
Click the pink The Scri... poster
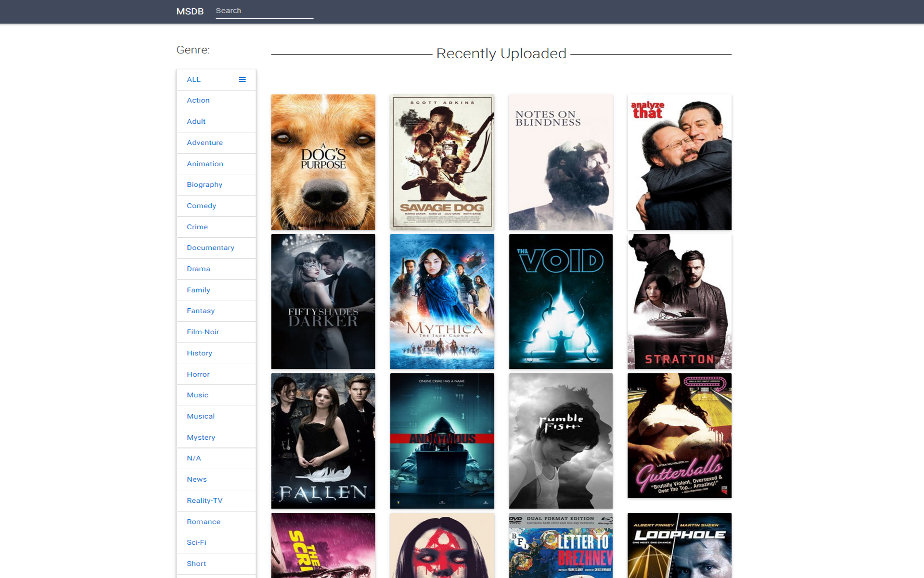(323, 545)
